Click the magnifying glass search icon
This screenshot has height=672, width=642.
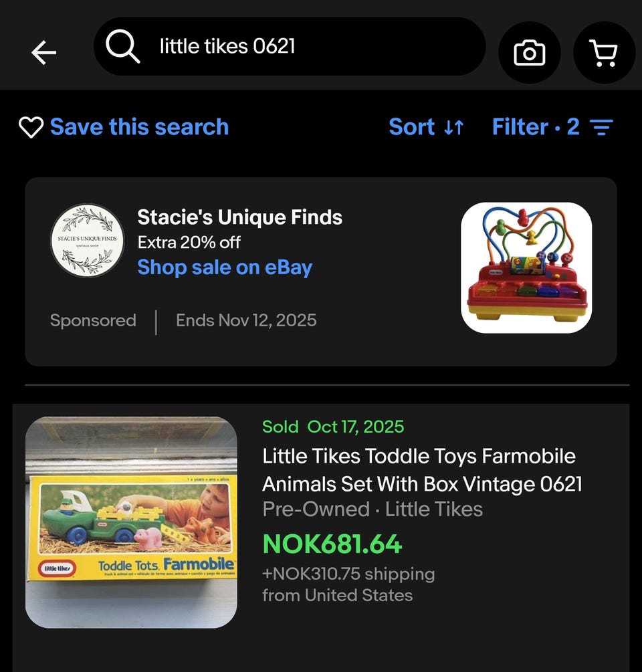coord(122,46)
